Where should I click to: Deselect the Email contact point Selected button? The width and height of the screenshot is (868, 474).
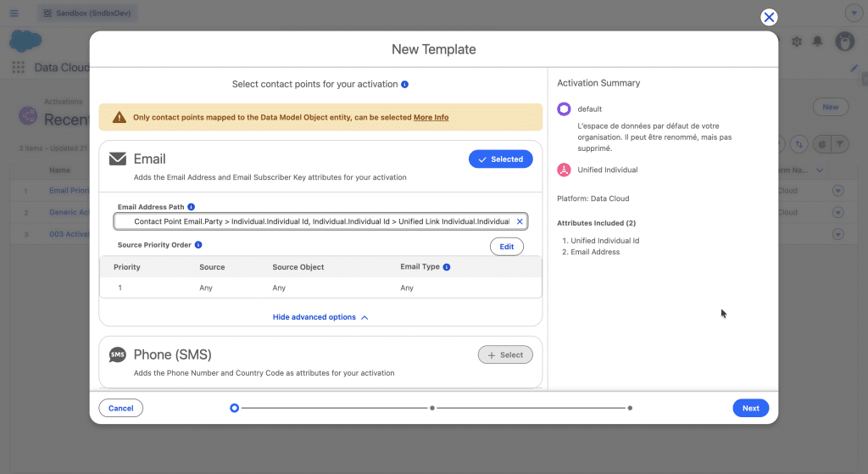[x=500, y=159]
